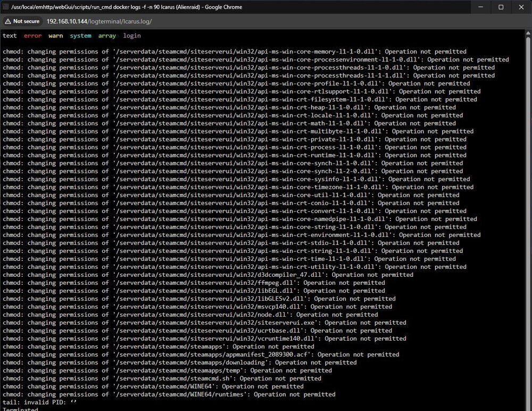Screen dimensions: 532x411
Task: Click the log line for steamapps/temp
Action: 167,371
